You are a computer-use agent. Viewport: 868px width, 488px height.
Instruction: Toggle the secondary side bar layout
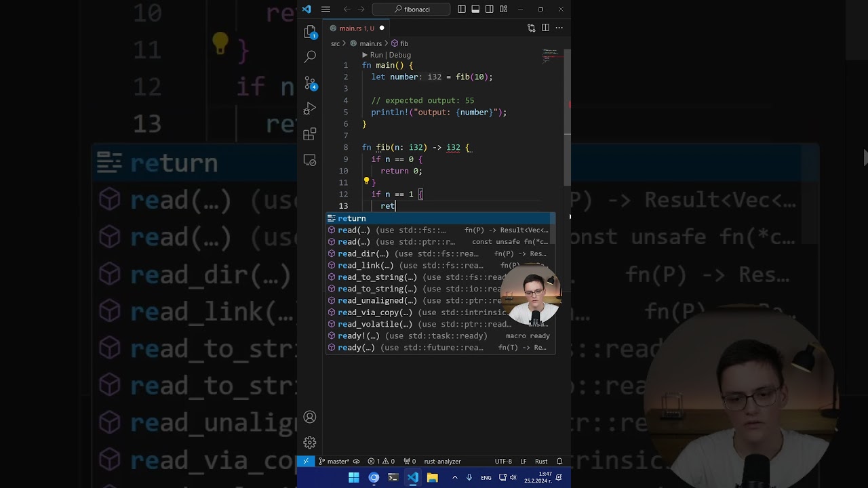pos(489,9)
